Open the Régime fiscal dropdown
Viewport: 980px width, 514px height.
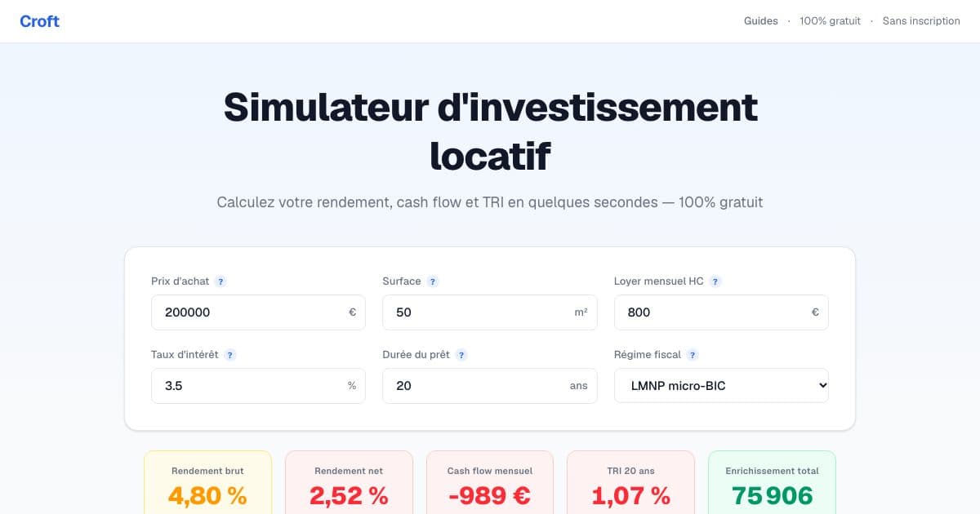click(721, 386)
